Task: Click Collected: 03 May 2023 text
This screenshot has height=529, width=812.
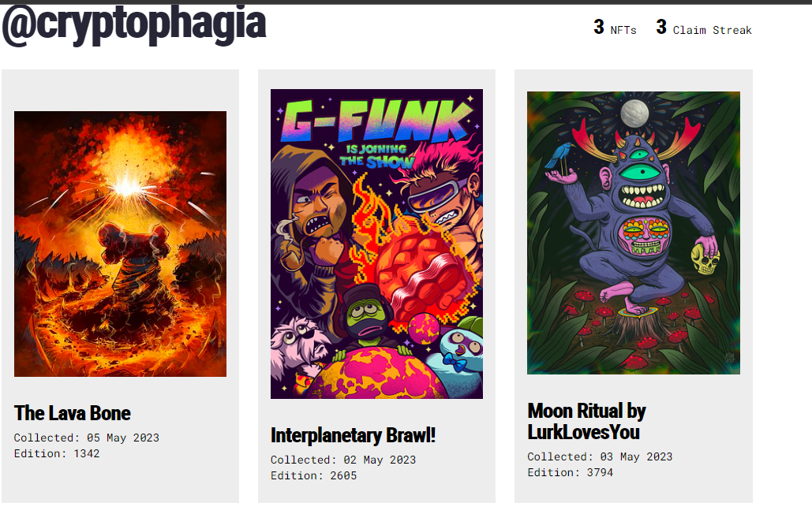Action: pyautogui.click(x=600, y=457)
